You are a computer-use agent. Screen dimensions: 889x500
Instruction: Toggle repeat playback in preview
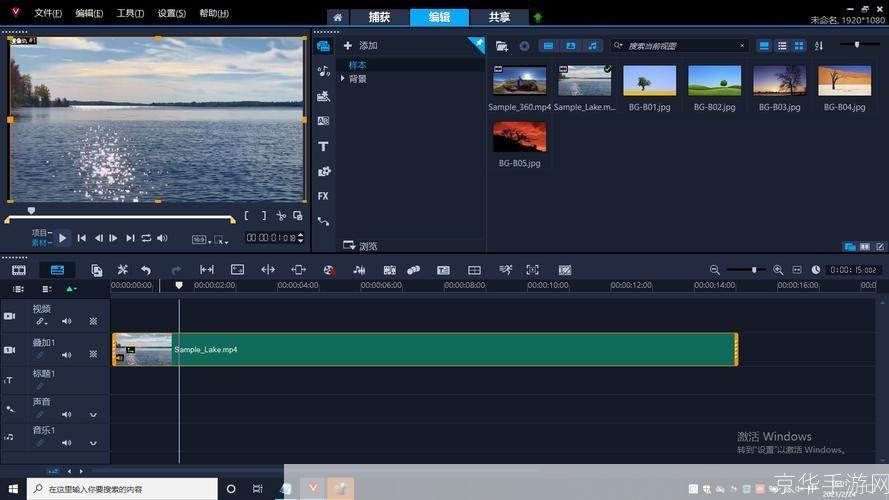(146, 238)
